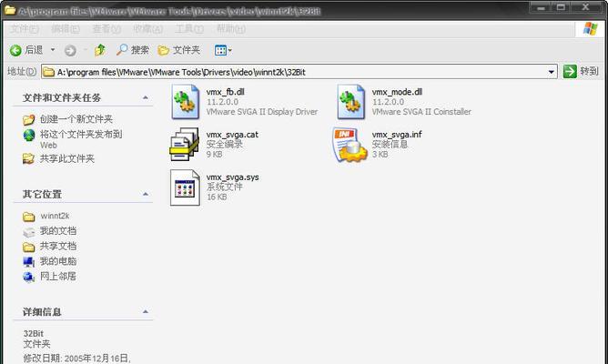Viewport: 608px width, 364px height.
Task: Click the vmx_svga.sys file name
Action: pyautogui.click(x=233, y=177)
